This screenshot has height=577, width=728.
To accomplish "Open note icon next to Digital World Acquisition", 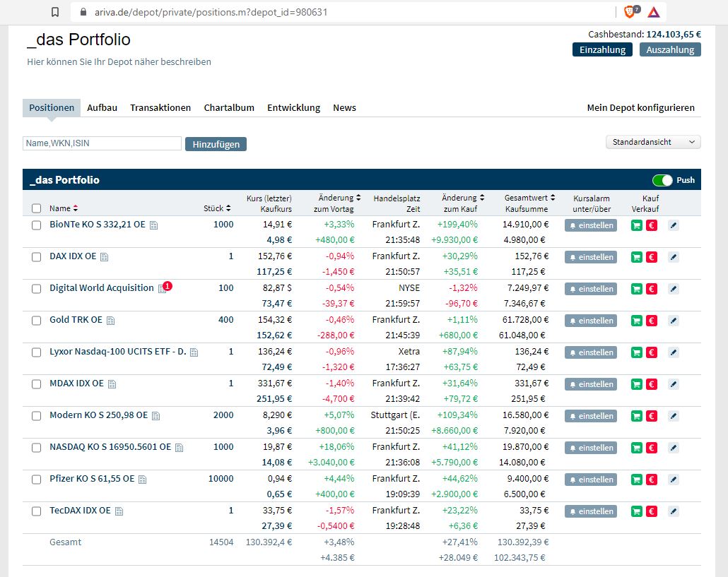I will 162,289.
